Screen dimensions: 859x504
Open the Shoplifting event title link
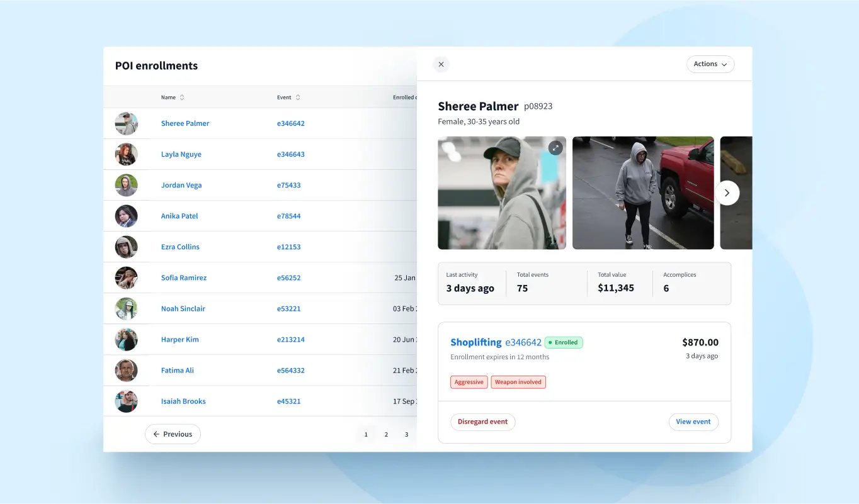476,342
